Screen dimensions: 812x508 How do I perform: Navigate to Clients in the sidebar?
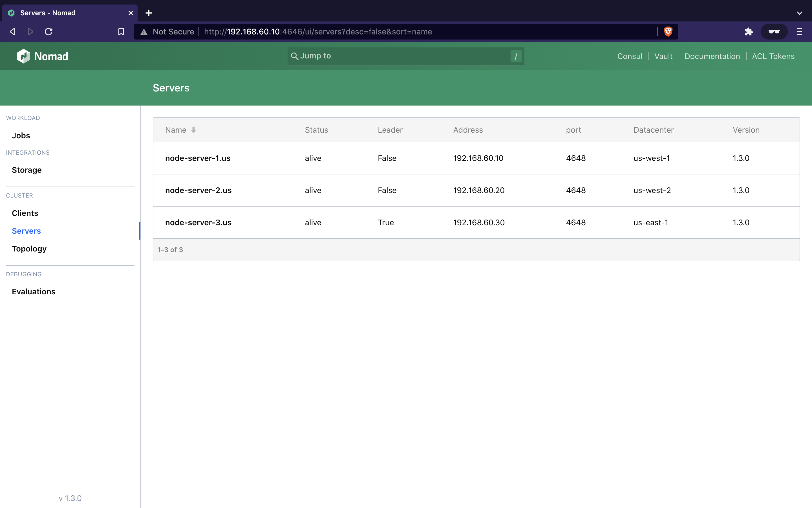click(25, 213)
